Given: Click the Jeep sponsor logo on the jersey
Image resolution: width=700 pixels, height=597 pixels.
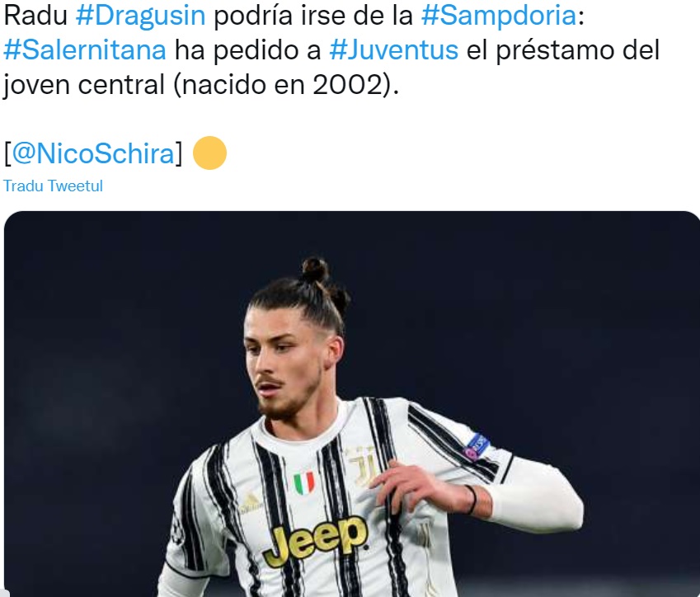Looking at the screenshot, I should [316, 539].
